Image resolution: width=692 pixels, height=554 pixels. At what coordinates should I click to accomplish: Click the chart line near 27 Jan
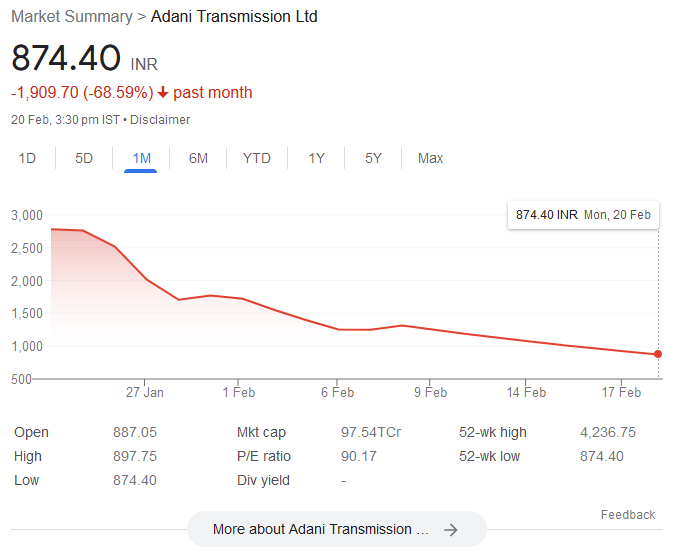coord(146,279)
